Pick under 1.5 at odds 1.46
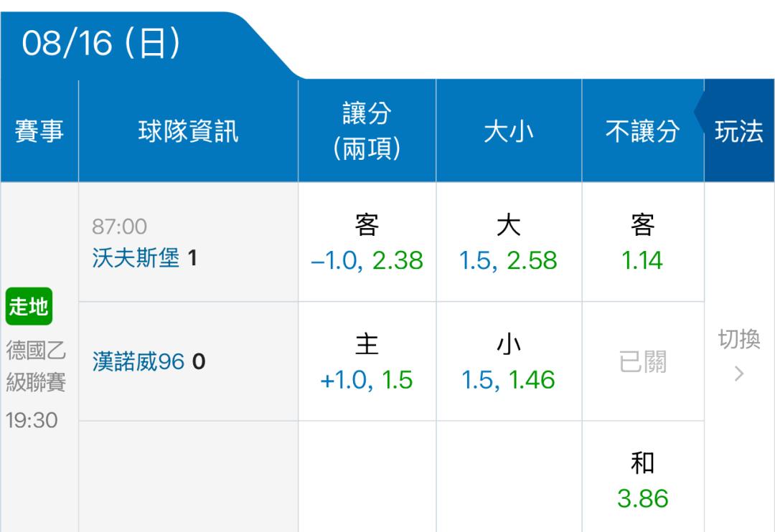The image size is (775, 532). [x=509, y=361]
